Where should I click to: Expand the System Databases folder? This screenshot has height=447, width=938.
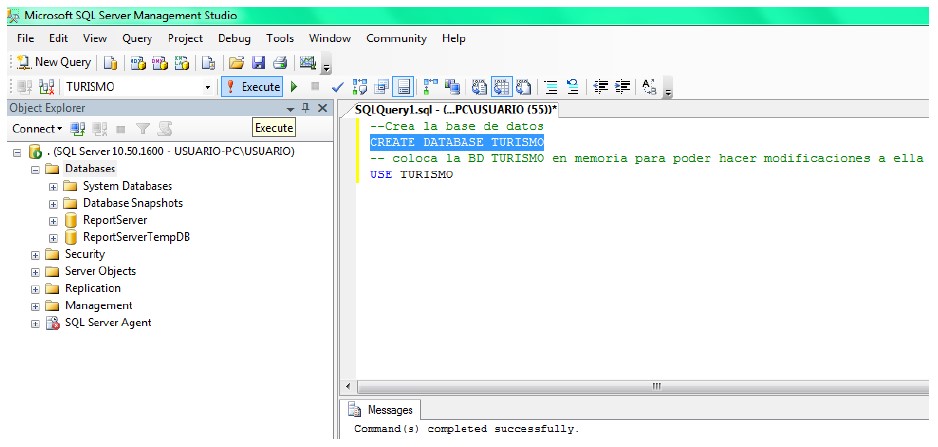[53, 187]
